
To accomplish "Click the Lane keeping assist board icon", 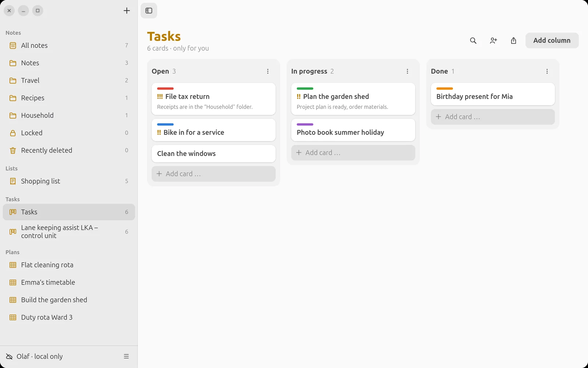I will coord(13,232).
